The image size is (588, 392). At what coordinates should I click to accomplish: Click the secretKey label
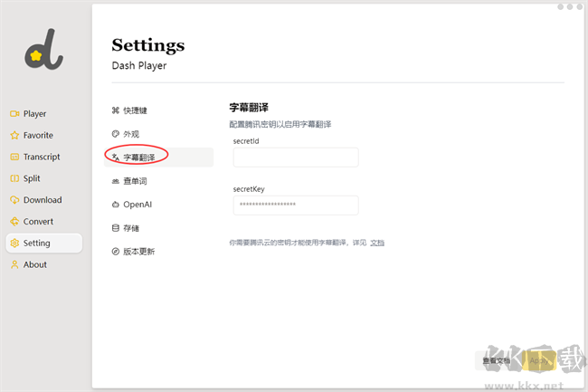coord(249,189)
